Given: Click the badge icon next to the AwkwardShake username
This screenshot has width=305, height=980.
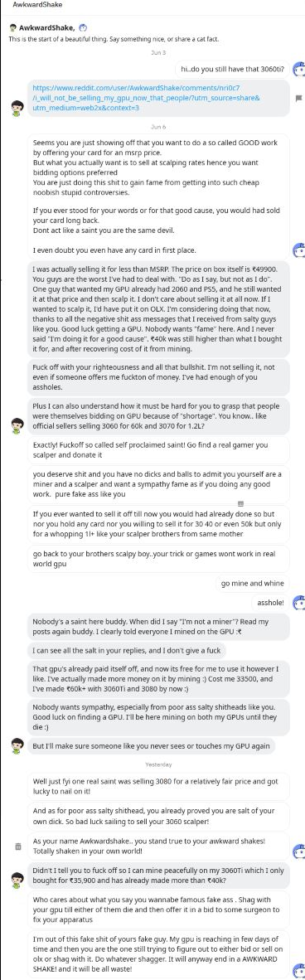Looking at the screenshot, I should [84, 28].
